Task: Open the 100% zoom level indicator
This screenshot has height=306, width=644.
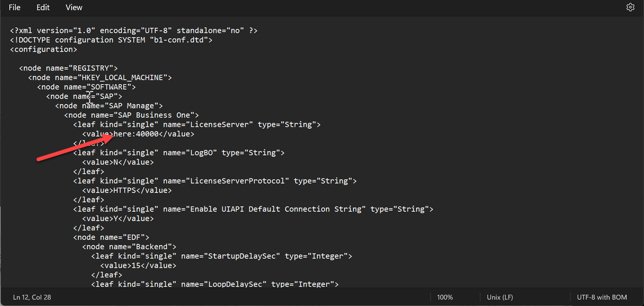Action: [445, 297]
